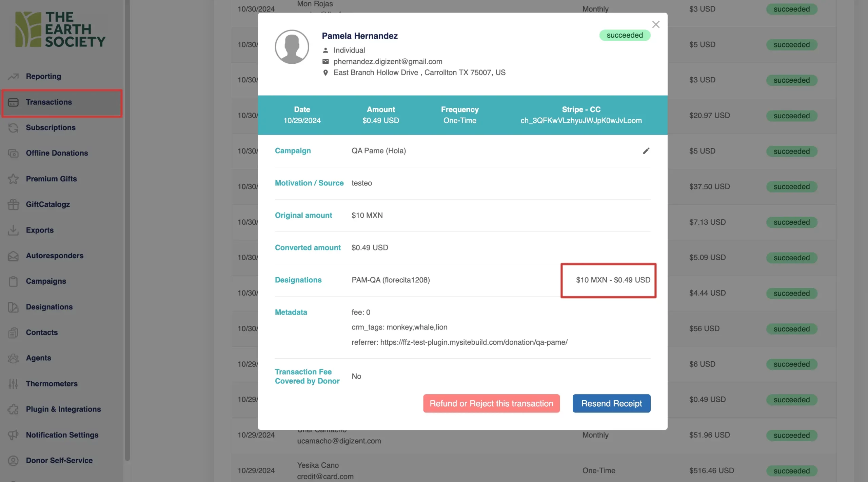Click the GiftCatalogz gift box icon
The image size is (868, 482).
click(13, 204)
